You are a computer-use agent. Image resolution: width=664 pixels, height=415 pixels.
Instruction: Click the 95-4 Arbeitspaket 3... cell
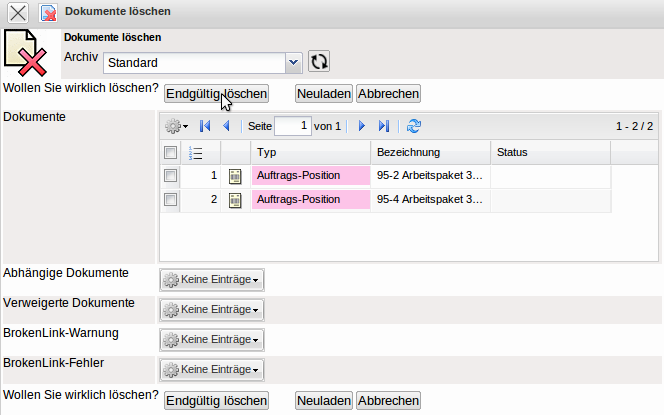[431, 199]
